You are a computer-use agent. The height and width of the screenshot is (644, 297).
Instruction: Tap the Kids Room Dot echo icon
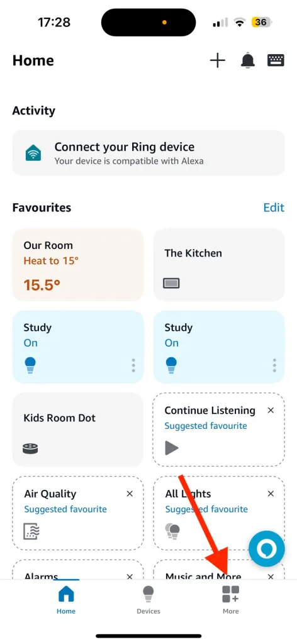click(30, 448)
